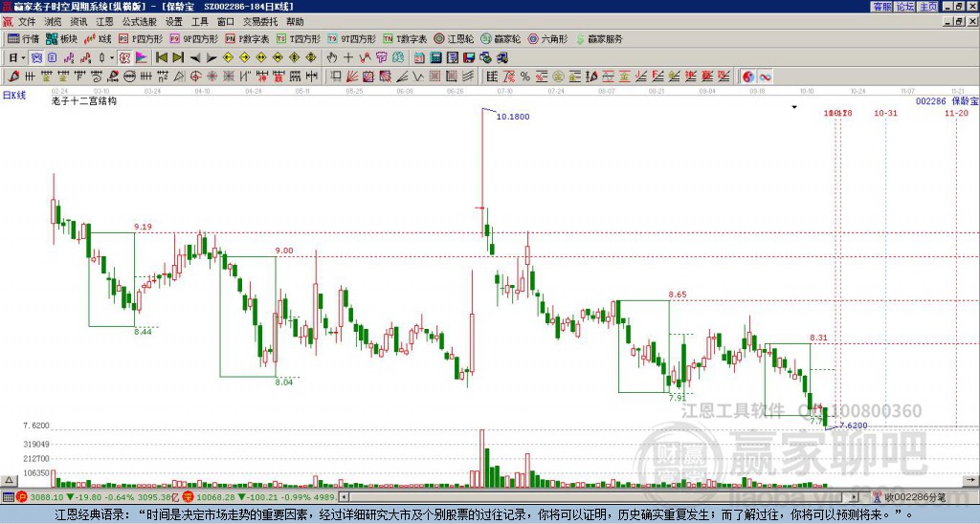Select the hand pan tool
This screenshot has width=980, height=524.
click(332, 58)
